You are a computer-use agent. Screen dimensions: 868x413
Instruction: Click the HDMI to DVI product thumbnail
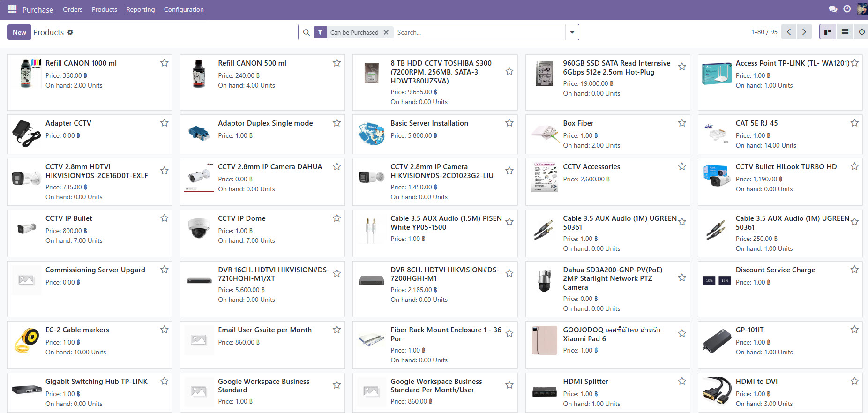pos(717,391)
